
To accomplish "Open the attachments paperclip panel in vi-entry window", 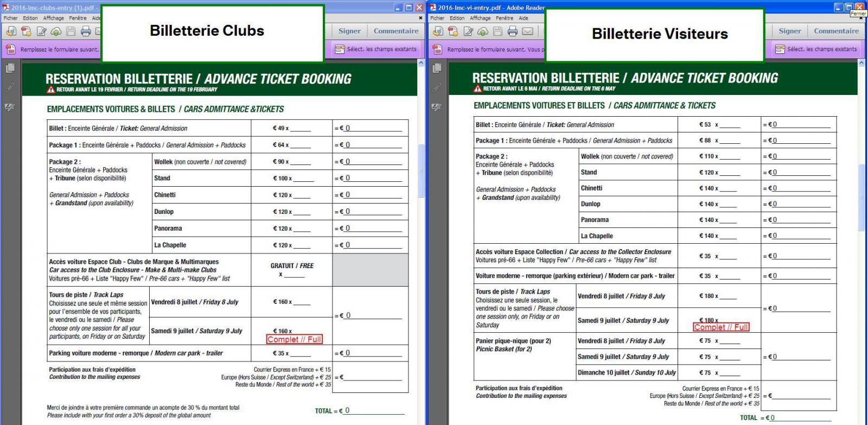I will [437, 87].
